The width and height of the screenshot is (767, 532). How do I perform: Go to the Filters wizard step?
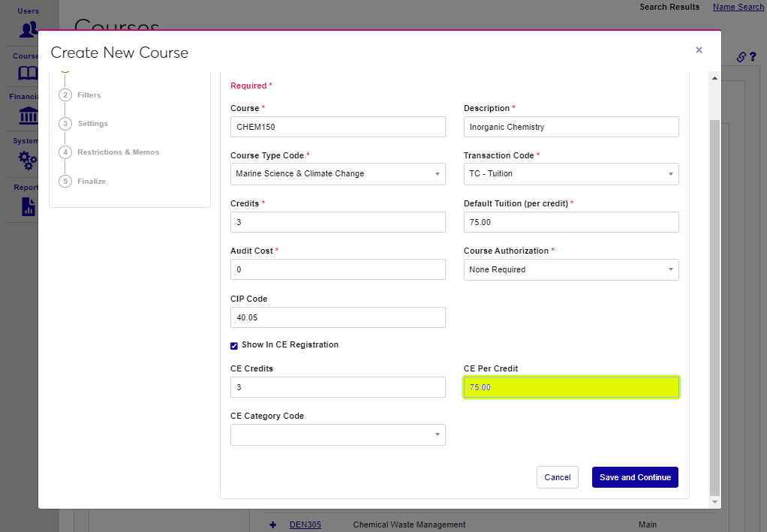point(89,95)
